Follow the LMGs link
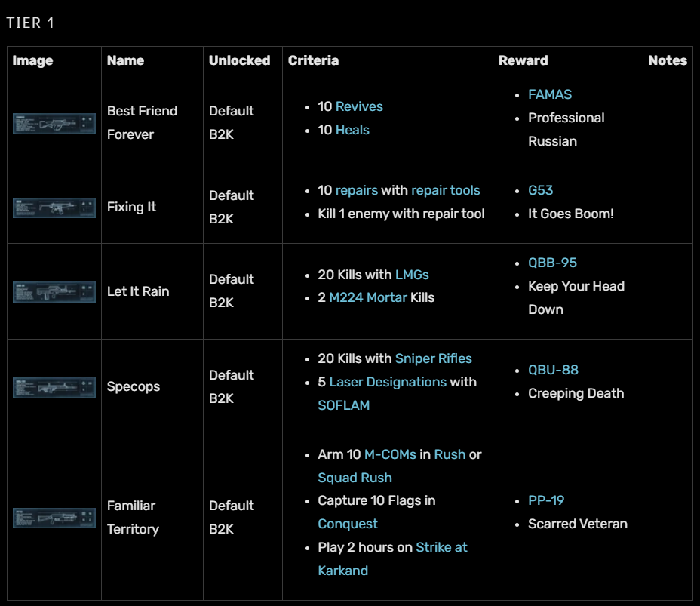The height and width of the screenshot is (606, 700). point(412,275)
